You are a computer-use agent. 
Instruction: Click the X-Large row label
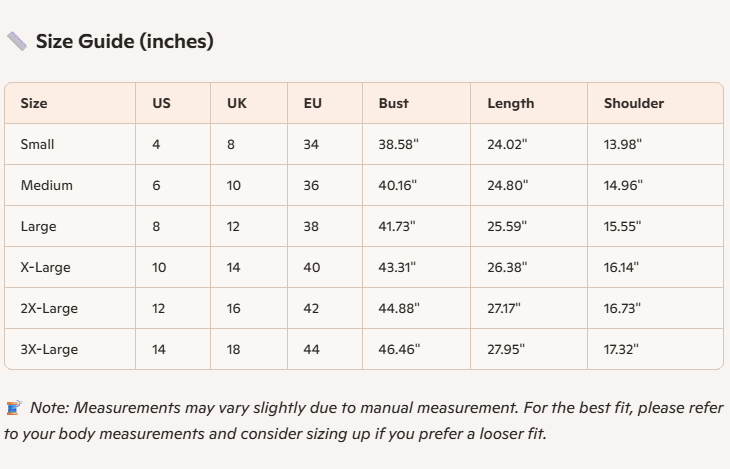click(45, 267)
